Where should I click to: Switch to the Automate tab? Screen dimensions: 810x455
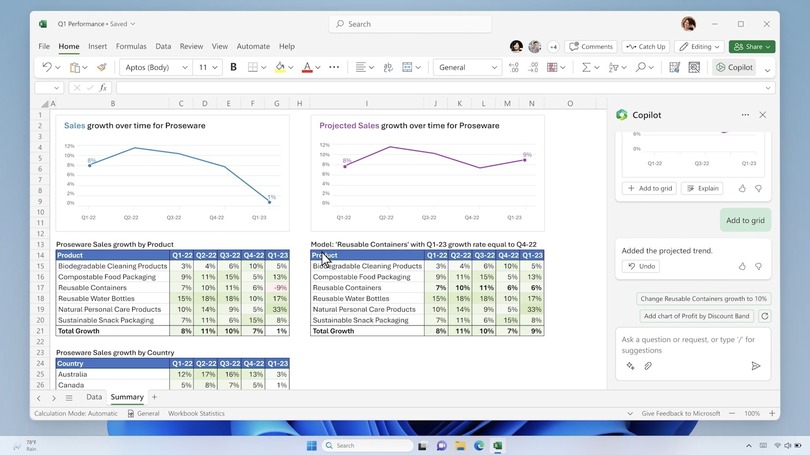tap(253, 46)
